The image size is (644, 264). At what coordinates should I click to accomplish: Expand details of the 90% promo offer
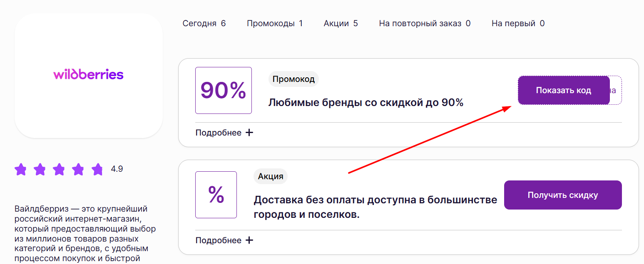(219, 132)
